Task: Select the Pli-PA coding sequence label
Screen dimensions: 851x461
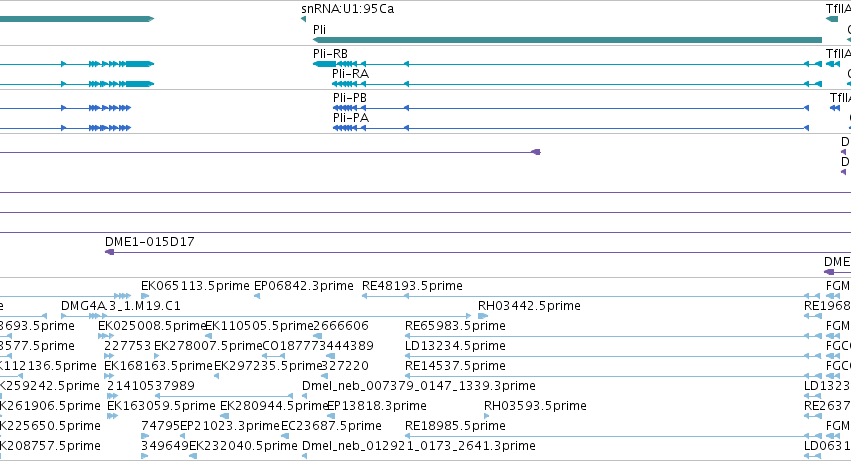Action: [351, 118]
